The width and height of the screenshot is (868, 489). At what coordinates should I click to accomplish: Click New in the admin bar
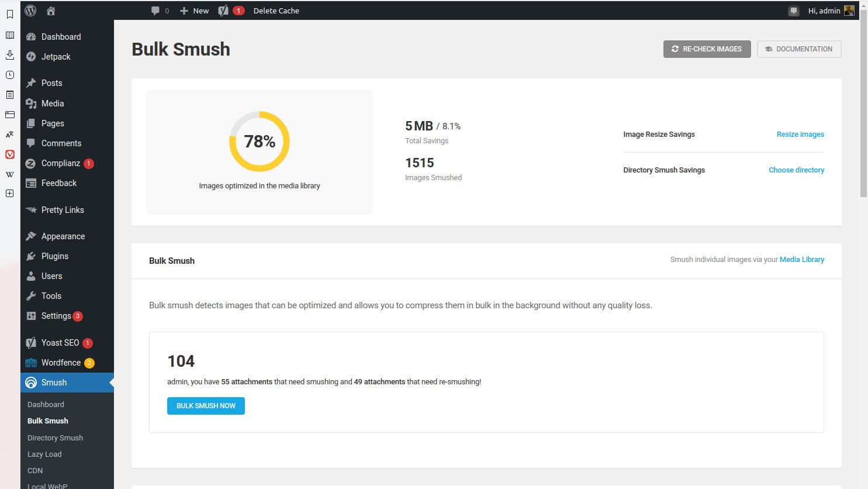coord(194,11)
